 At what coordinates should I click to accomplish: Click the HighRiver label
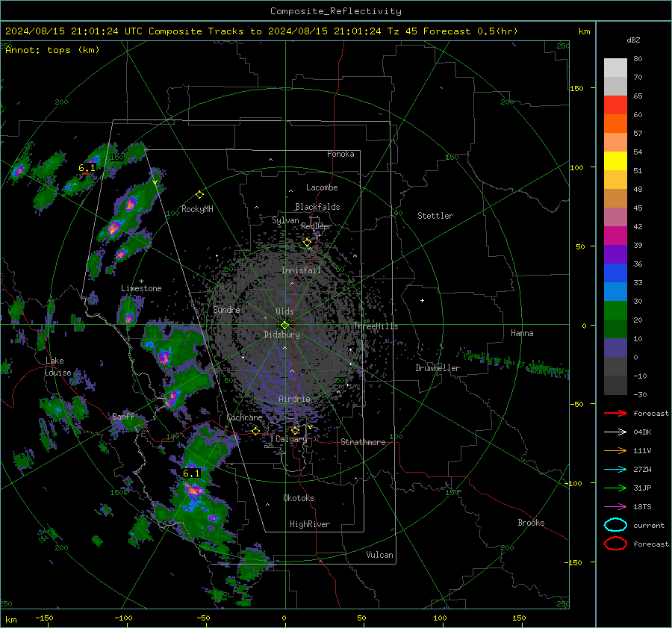(310, 524)
